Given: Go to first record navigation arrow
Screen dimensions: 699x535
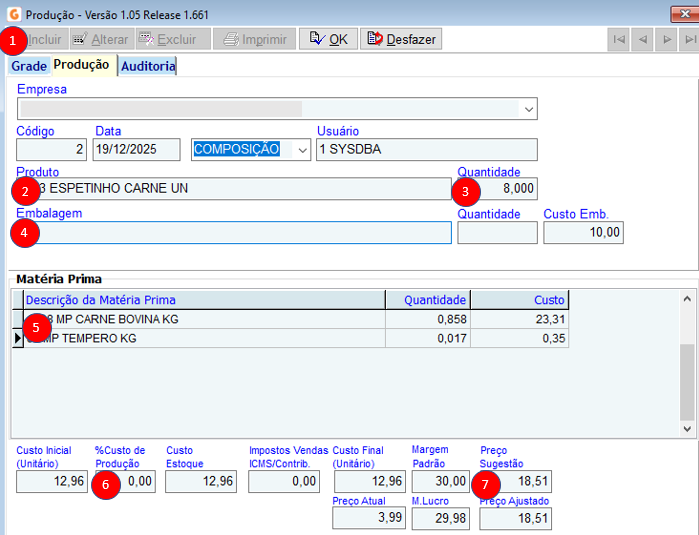Looking at the screenshot, I should (619, 40).
